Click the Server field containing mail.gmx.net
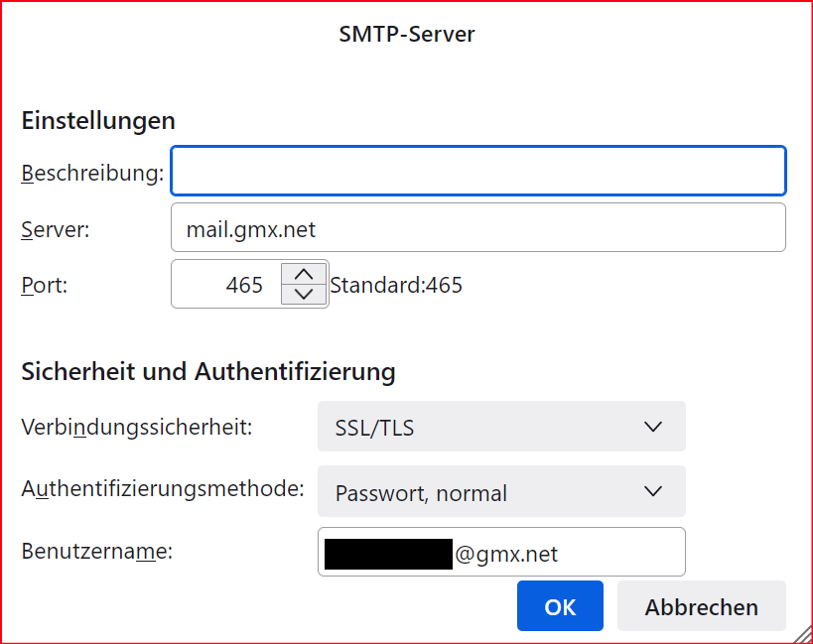The height and width of the screenshot is (644, 813). click(478, 227)
